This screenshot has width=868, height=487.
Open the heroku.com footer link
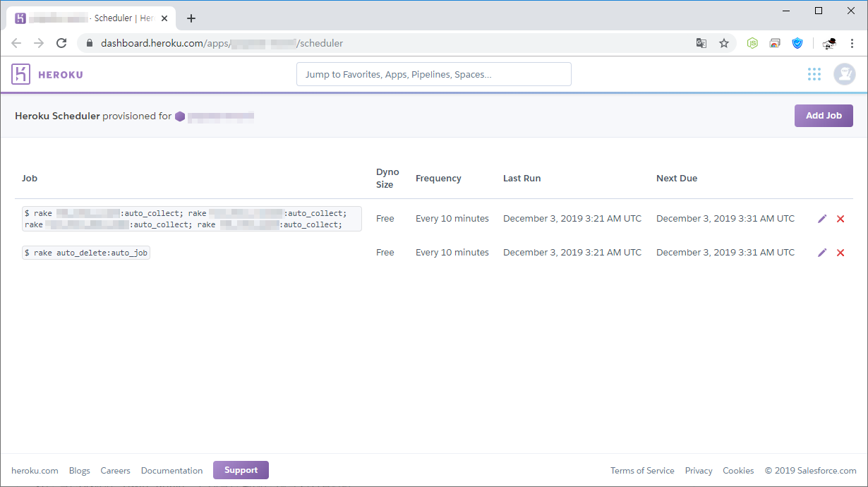pyautogui.click(x=35, y=471)
